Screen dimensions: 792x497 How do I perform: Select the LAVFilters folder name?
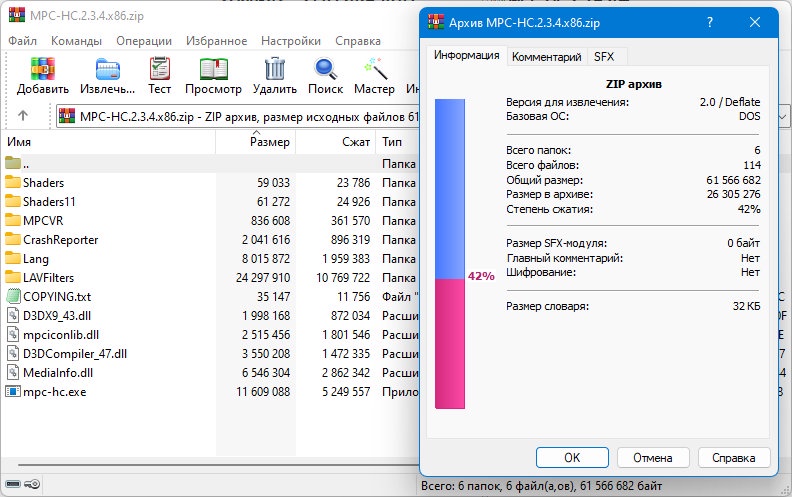48,277
